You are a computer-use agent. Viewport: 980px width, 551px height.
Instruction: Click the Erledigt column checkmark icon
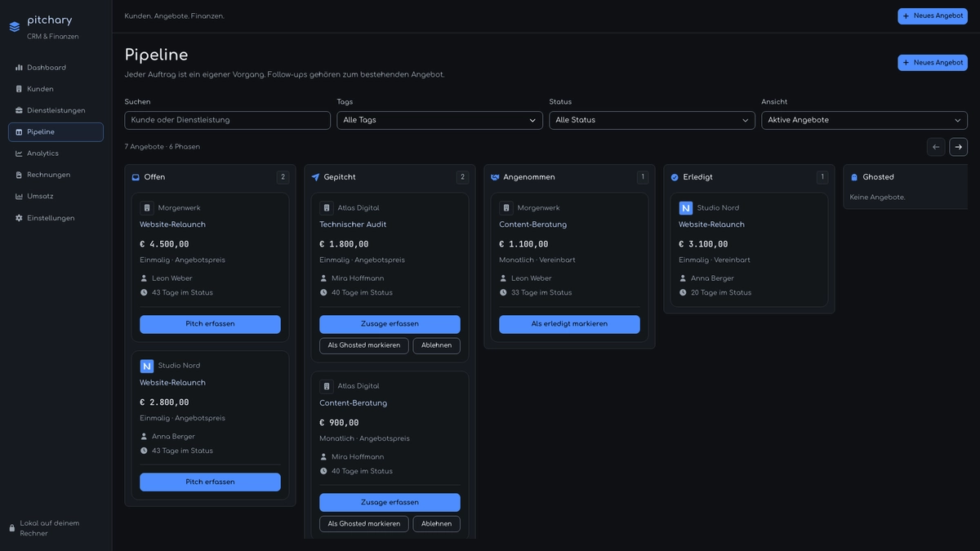pyautogui.click(x=675, y=177)
